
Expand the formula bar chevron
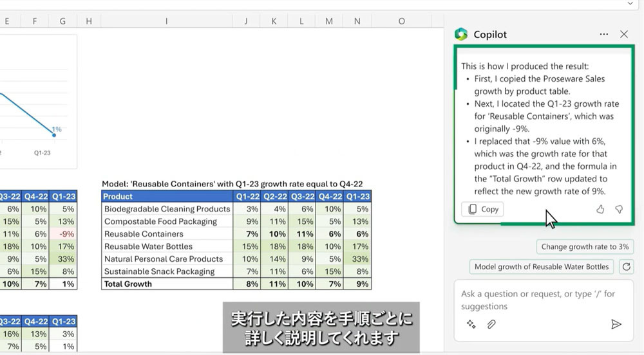coord(630,3)
